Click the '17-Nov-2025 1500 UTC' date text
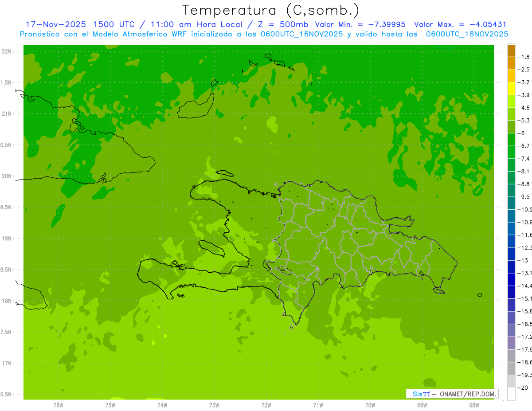532x411 pixels. pos(80,24)
